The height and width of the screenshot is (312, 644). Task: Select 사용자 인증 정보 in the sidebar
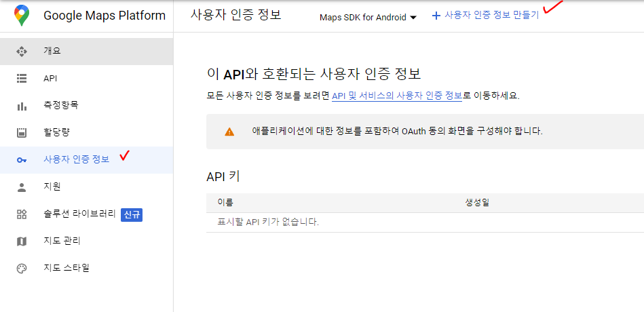(x=87, y=159)
